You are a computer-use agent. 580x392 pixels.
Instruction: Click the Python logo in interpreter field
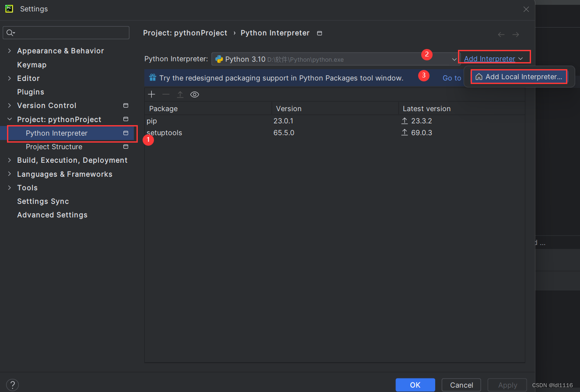point(219,59)
